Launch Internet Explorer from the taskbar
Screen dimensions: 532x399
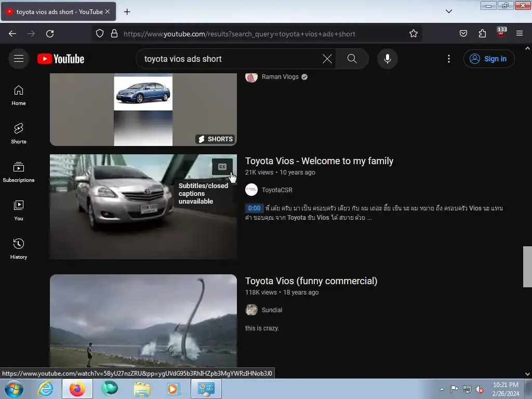pos(46,389)
